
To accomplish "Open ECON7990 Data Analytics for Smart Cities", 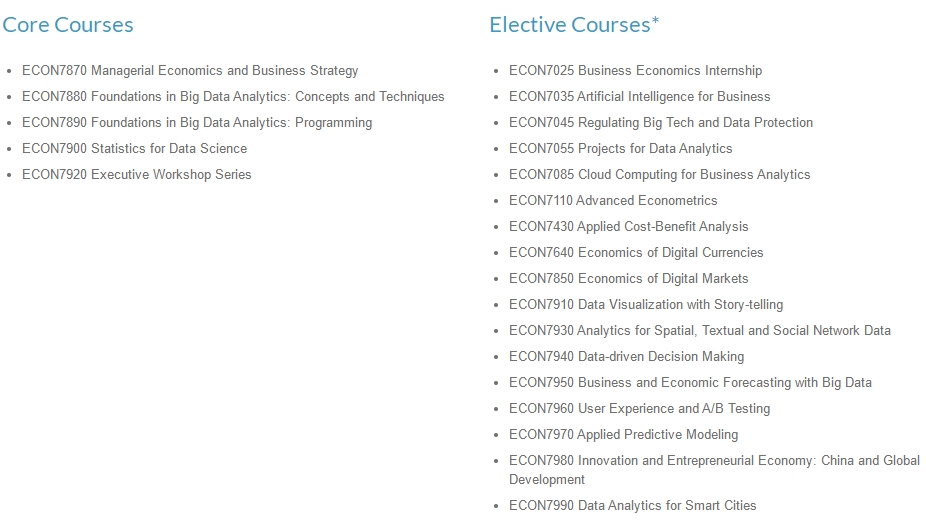I will [632, 506].
